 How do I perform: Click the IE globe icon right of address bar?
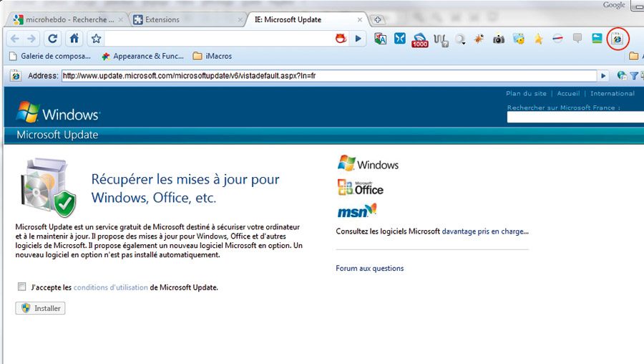(x=622, y=76)
